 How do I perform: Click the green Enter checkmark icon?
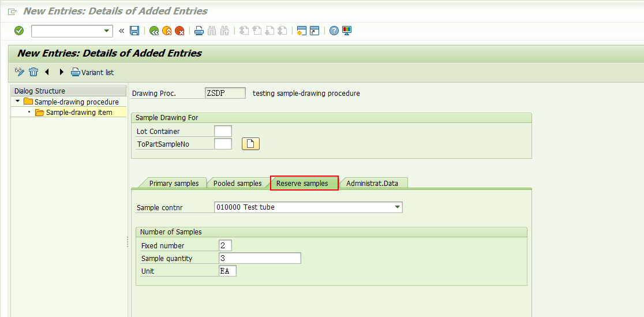coord(19,31)
